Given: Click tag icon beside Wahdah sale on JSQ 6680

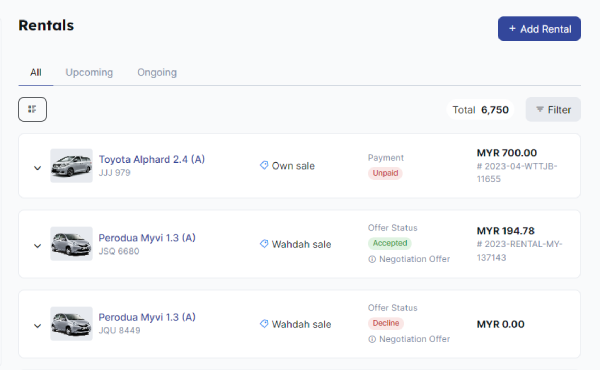Looking at the screenshot, I should click(264, 244).
